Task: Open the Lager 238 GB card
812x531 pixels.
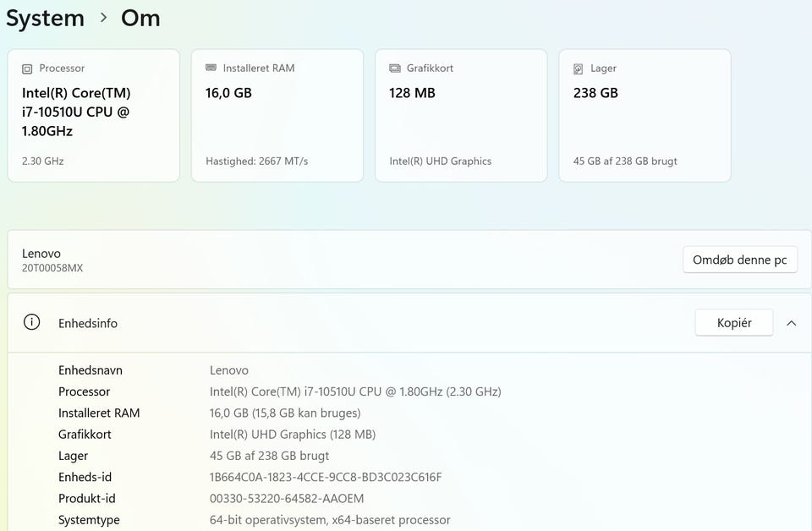Action: tap(645, 115)
